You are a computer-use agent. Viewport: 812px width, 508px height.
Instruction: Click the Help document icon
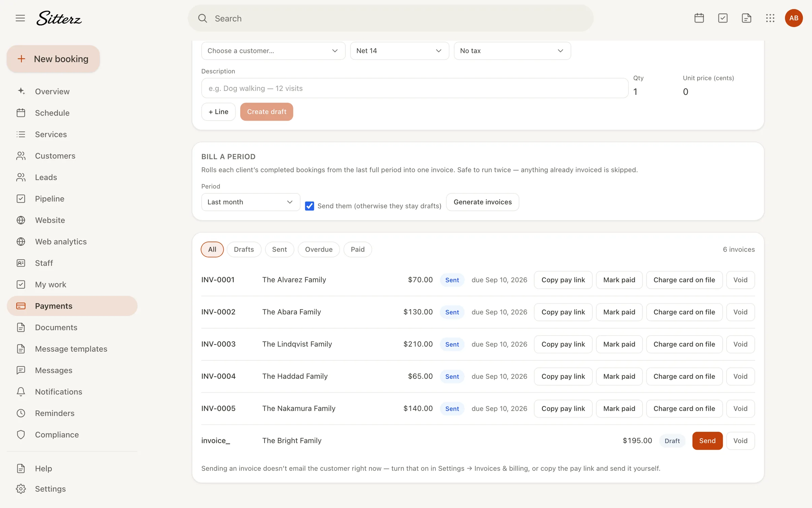coord(21,468)
